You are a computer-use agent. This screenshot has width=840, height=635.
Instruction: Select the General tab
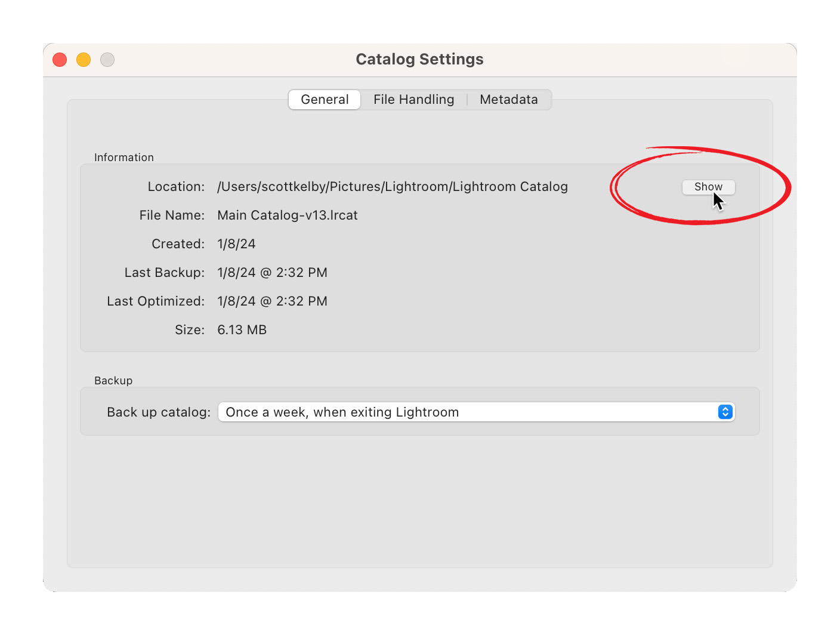324,99
